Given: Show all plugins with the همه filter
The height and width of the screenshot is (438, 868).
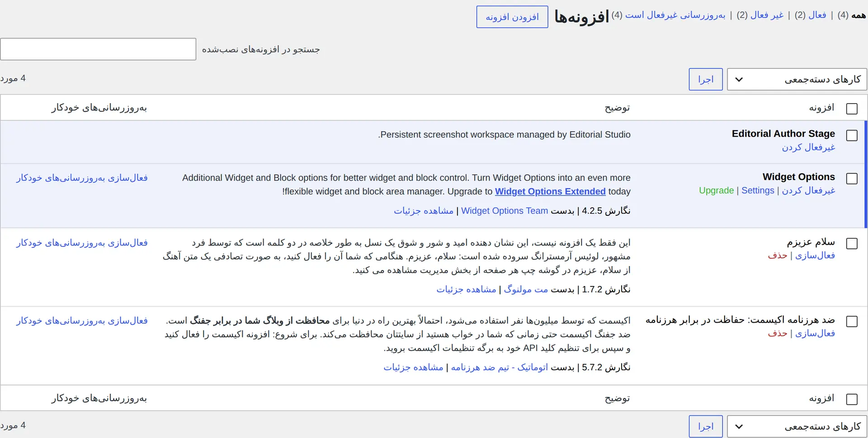Looking at the screenshot, I should [x=859, y=15].
